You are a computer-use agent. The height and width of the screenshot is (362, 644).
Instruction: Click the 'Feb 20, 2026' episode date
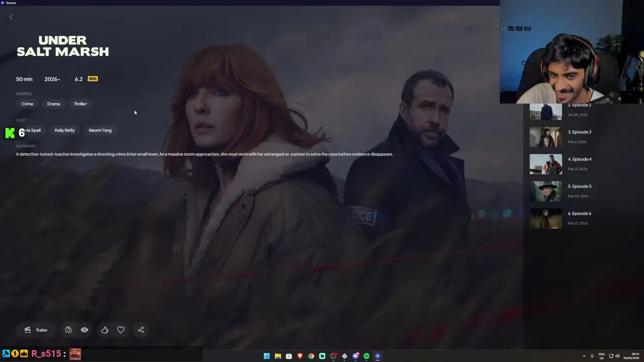click(578, 196)
